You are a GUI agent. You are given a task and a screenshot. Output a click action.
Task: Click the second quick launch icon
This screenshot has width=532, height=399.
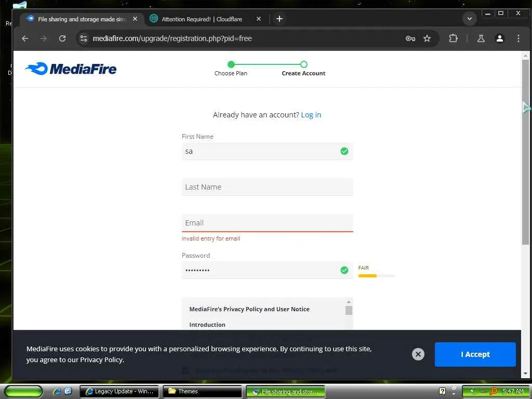click(x=68, y=391)
